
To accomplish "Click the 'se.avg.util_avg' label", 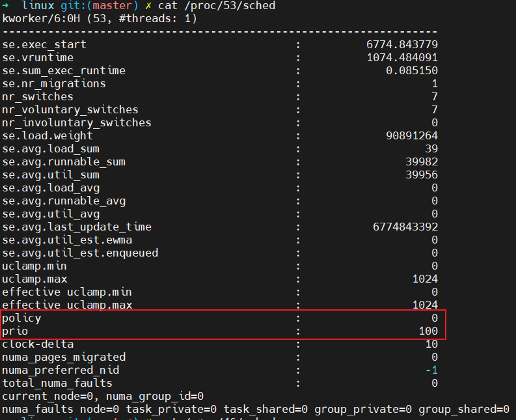I will pyautogui.click(x=51, y=214).
